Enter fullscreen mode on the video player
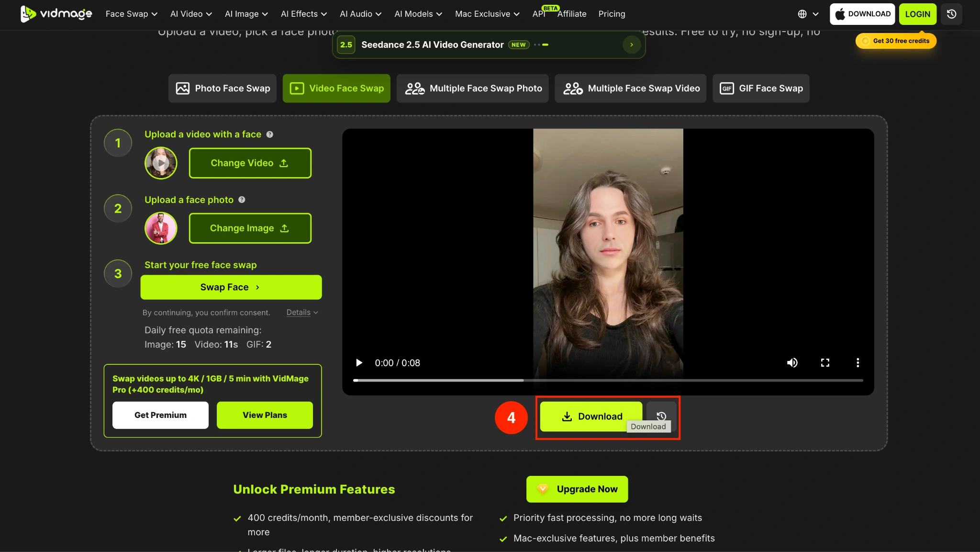This screenshot has width=980, height=552. [x=825, y=362]
